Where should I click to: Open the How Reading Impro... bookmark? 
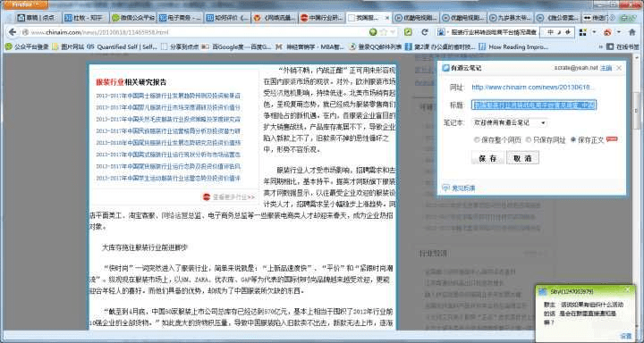tap(513, 46)
